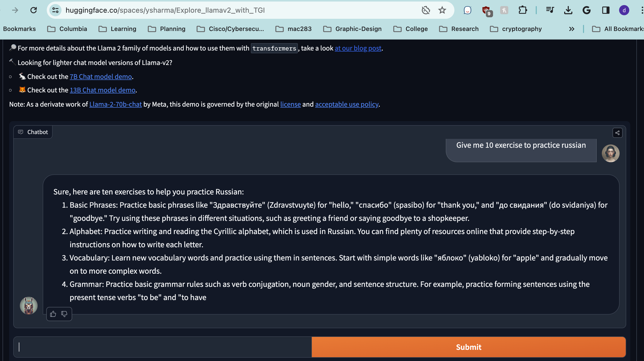Screen dimensions: 644x361
Task: Click the user avatar beside the prompt
Action: pyautogui.click(x=610, y=153)
